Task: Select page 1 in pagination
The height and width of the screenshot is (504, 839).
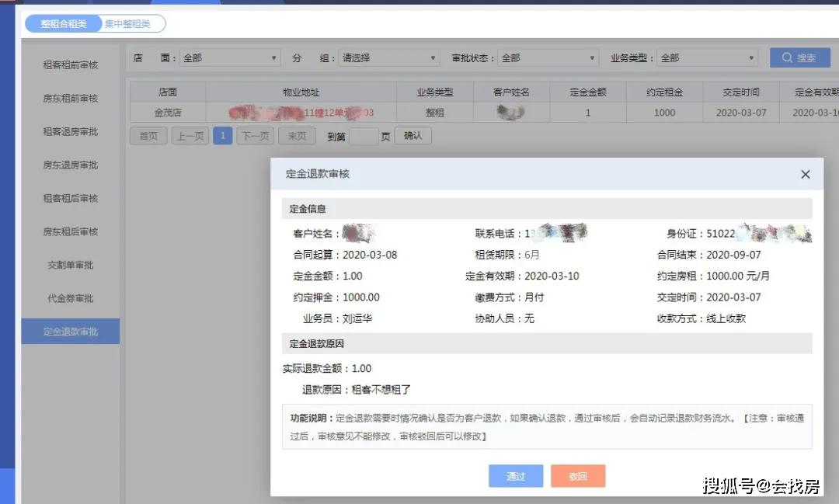Action: coord(223,136)
